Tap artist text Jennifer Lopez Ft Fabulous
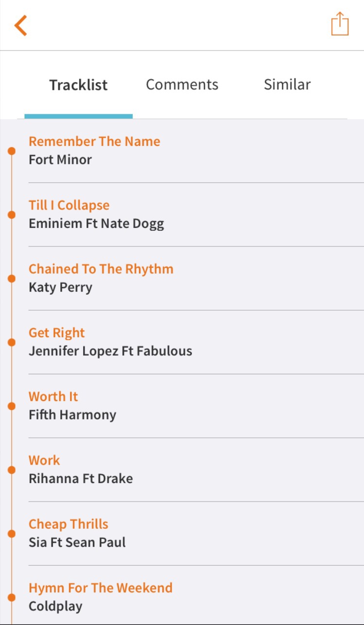The image size is (364, 625). (110, 351)
